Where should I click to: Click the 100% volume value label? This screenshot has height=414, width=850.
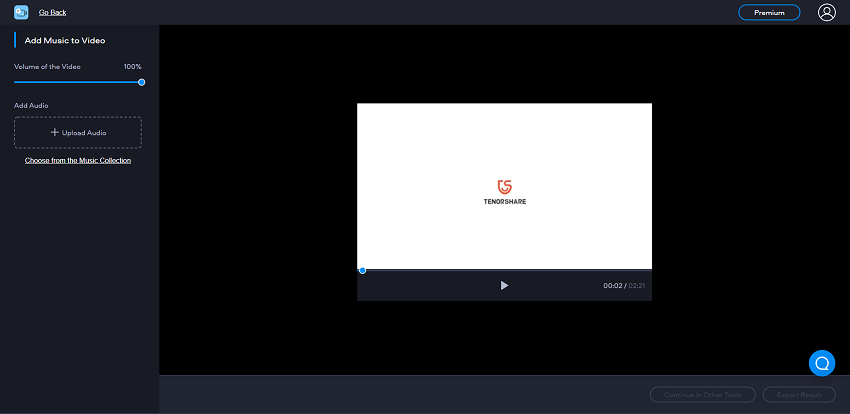(132, 66)
